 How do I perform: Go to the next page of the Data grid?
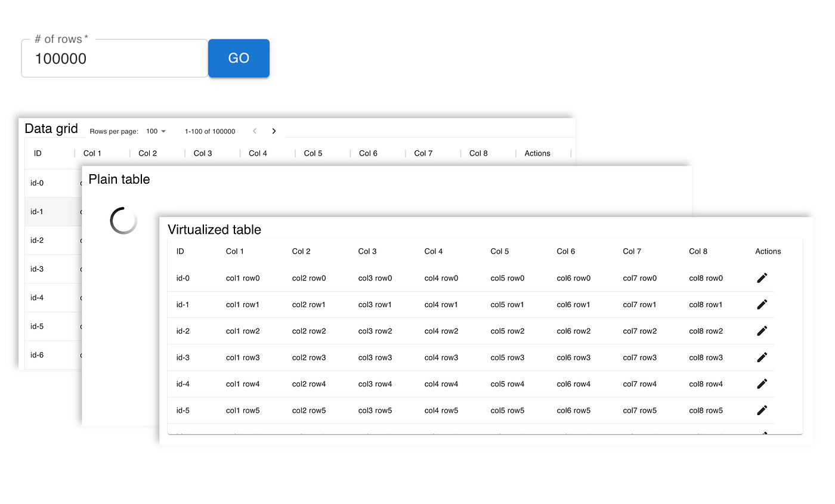click(x=274, y=131)
